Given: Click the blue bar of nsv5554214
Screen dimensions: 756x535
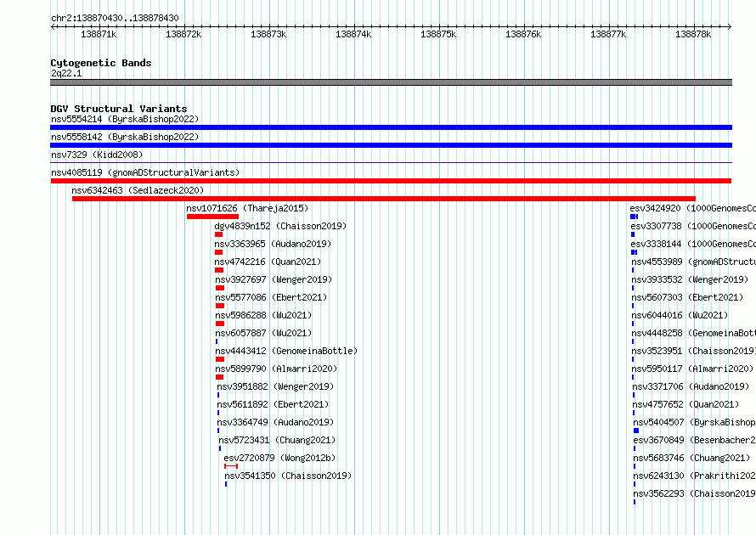Looking at the screenshot, I should click(391, 127).
